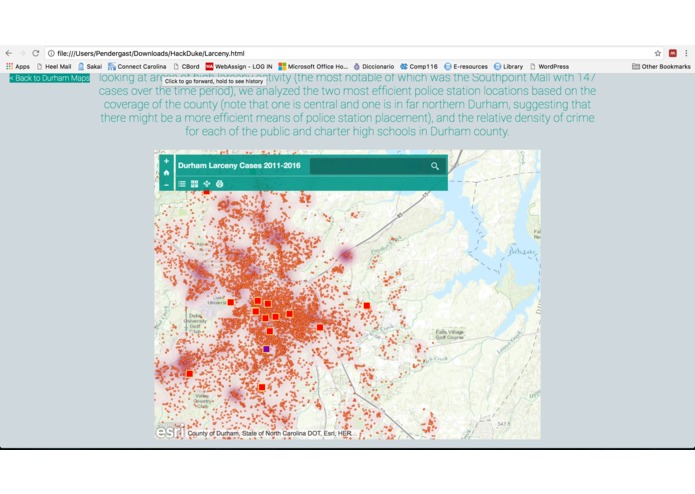The width and height of the screenshot is (695, 494).
Task: Reload the page with the refresh icon
Action: pos(35,53)
